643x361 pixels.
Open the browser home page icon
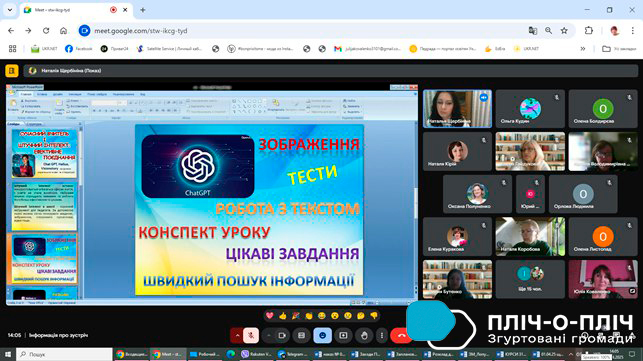click(63, 31)
